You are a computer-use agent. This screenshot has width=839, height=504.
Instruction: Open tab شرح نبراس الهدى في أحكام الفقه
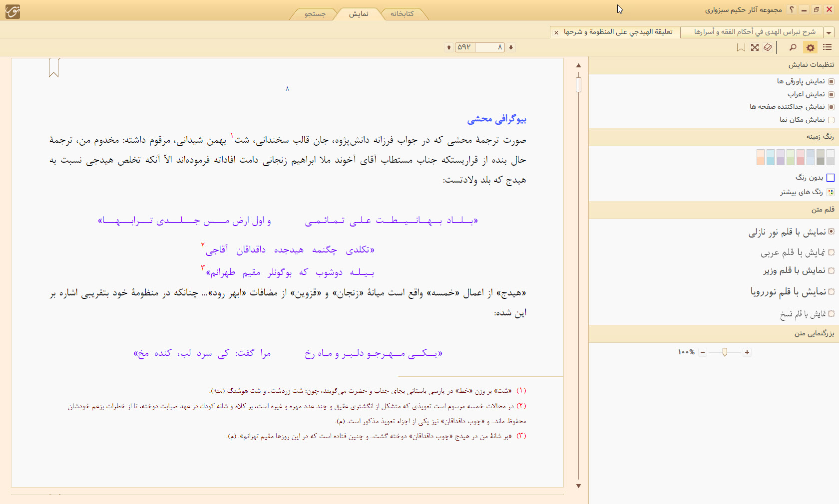[x=753, y=32]
